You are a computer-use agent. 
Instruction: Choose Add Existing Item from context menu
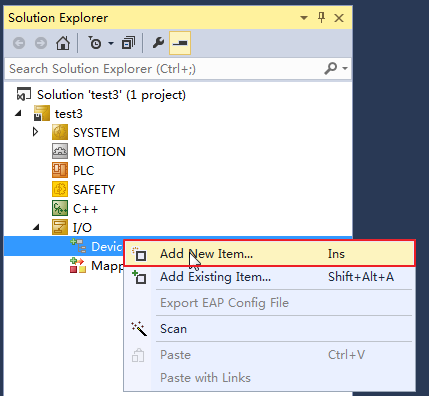point(269,277)
